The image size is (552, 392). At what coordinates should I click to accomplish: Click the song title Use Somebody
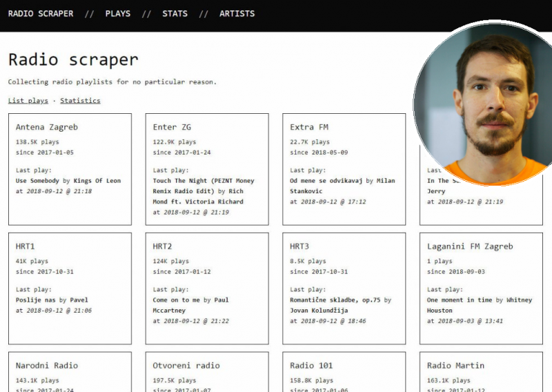click(37, 181)
